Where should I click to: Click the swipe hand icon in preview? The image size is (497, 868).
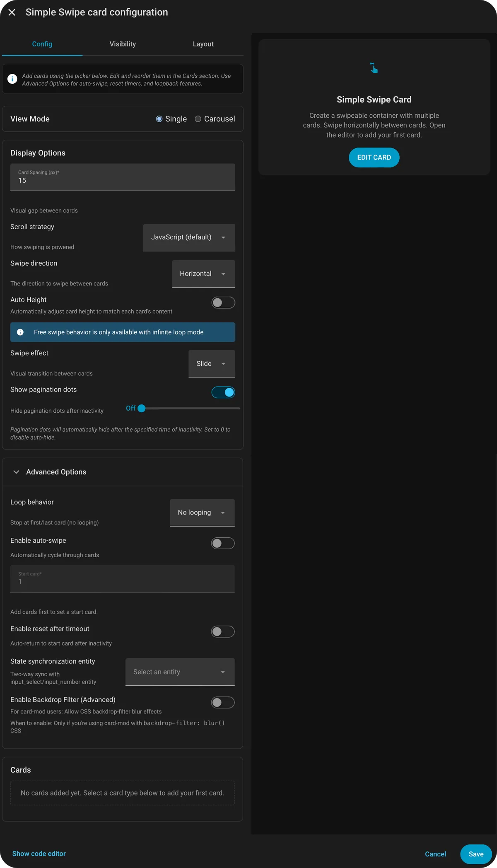coord(374,68)
